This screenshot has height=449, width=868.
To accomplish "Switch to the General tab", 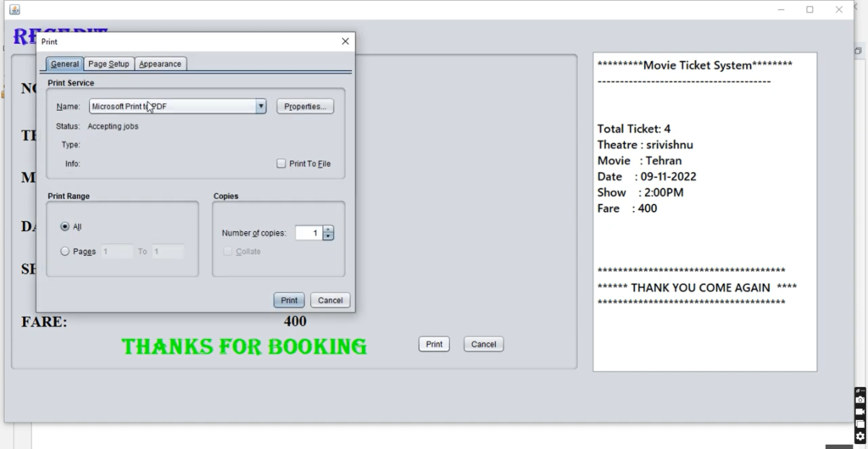I will coord(64,64).
